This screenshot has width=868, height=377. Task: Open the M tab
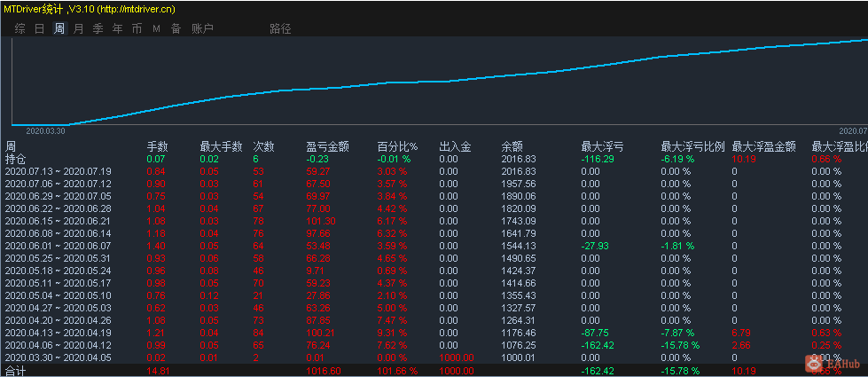tap(156, 28)
